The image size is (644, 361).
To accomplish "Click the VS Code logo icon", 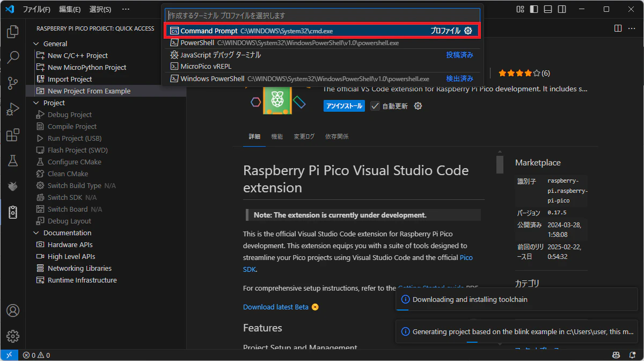I will click(x=9, y=9).
